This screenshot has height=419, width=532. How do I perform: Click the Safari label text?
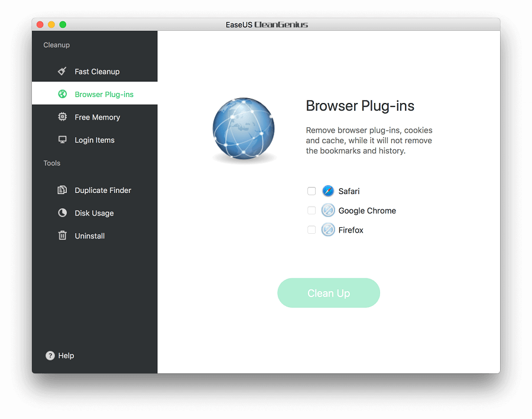point(349,191)
